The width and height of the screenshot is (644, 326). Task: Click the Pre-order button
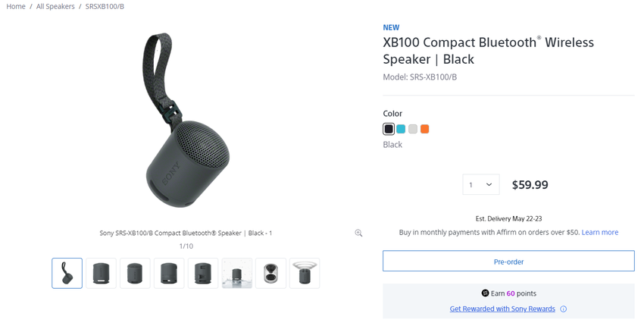508,262
